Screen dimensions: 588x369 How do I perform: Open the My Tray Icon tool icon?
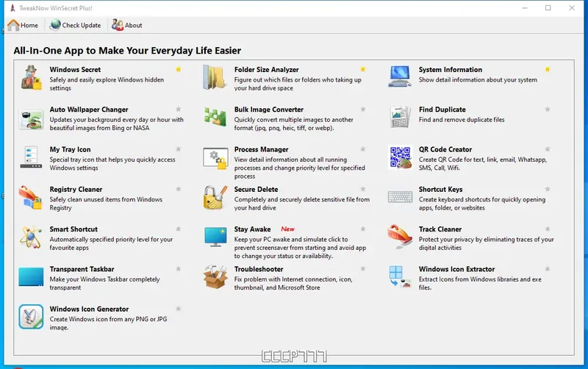tap(31, 157)
